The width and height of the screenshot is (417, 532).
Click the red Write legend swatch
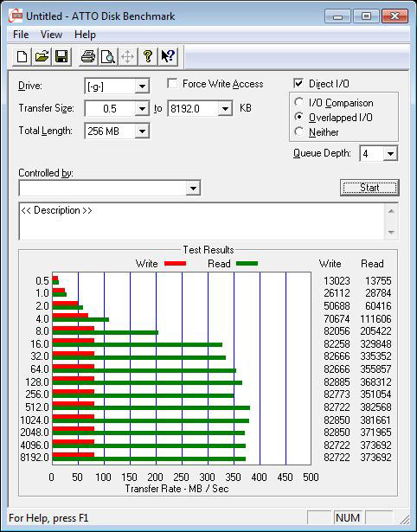pyautogui.click(x=175, y=263)
